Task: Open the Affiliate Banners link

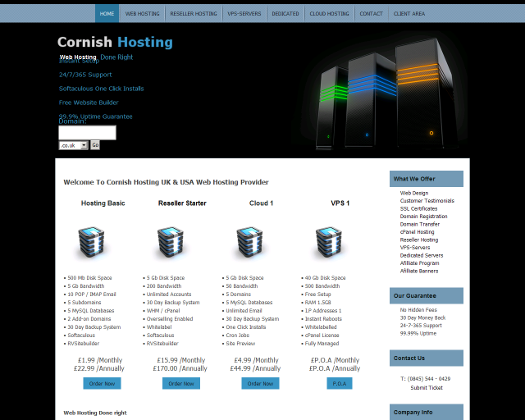Action: click(419, 271)
